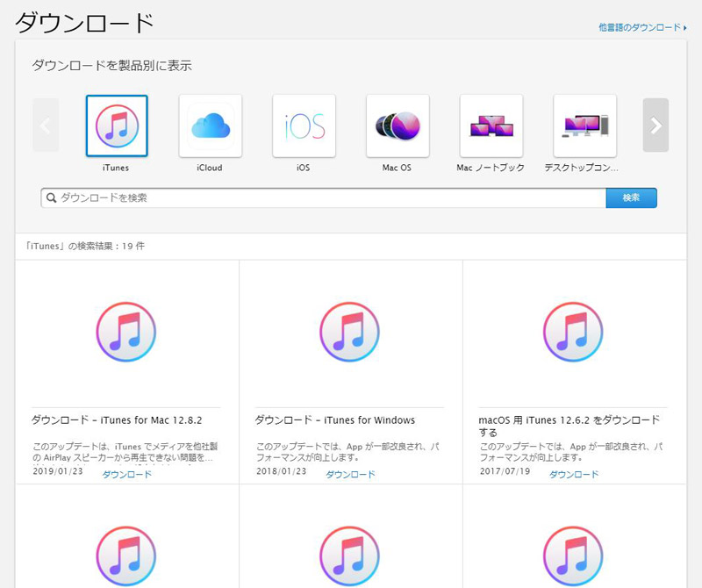The width and height of the screenshot is (702, 588).
Task: Select the デスクトップコン product icon
Action: tap(584, 125)
